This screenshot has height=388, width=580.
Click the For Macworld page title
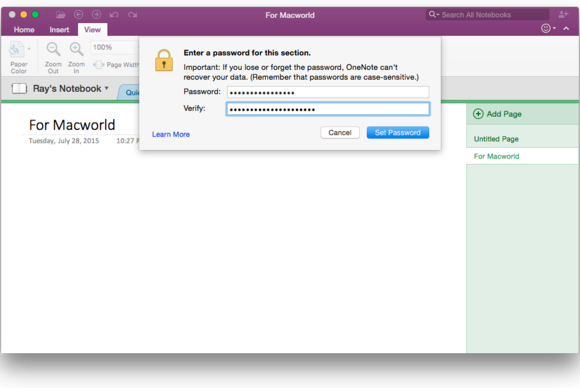click(x=72, y=125)
